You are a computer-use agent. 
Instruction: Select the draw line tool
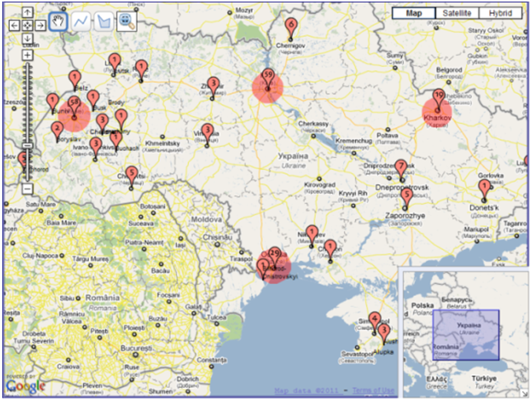[81, 22]
